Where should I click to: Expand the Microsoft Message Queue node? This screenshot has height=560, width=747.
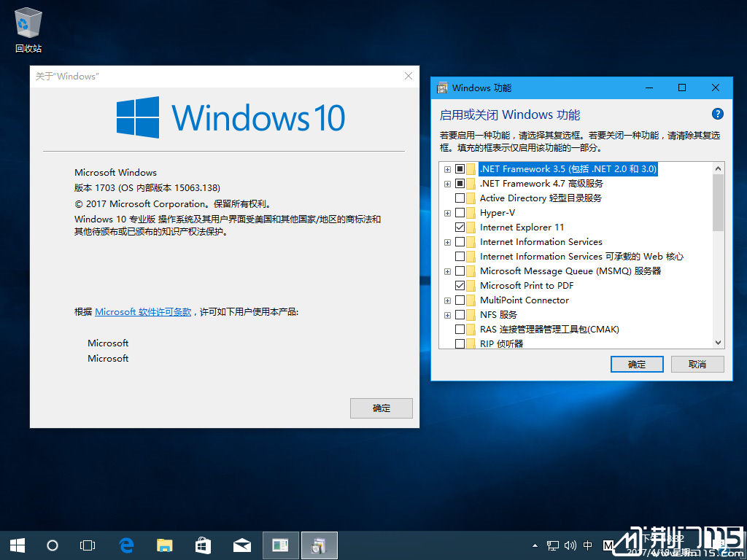[x=447, y=271]
